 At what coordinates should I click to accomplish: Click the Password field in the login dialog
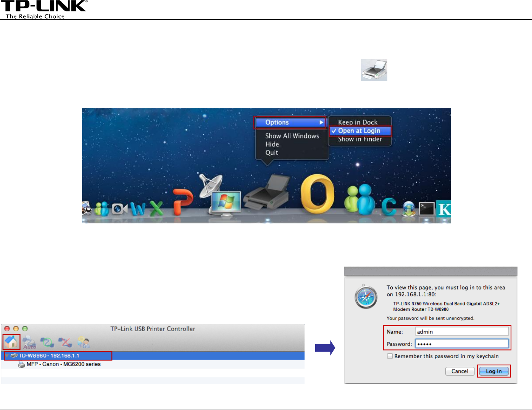pos(462,344)
